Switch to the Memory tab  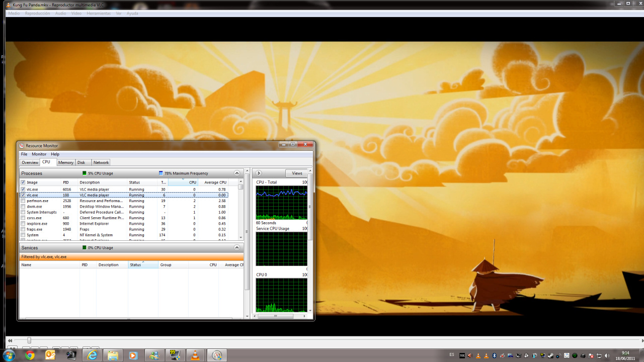coord(65,162)
